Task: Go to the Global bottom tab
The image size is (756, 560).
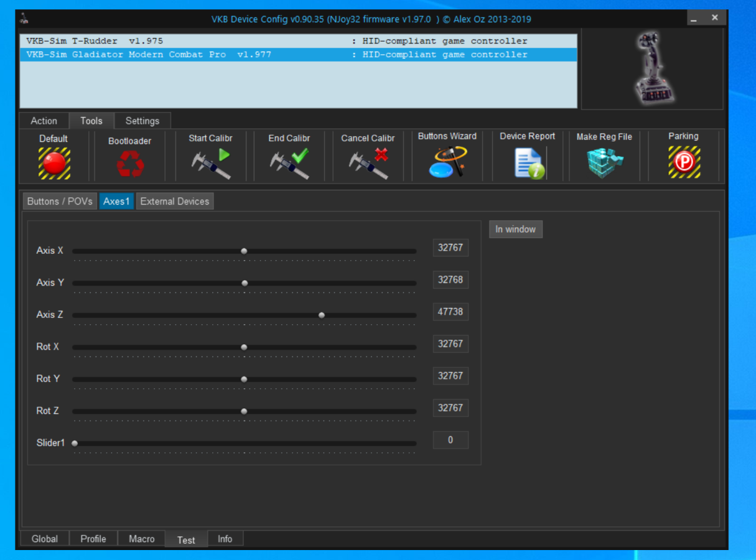Action: coord(45,539)
